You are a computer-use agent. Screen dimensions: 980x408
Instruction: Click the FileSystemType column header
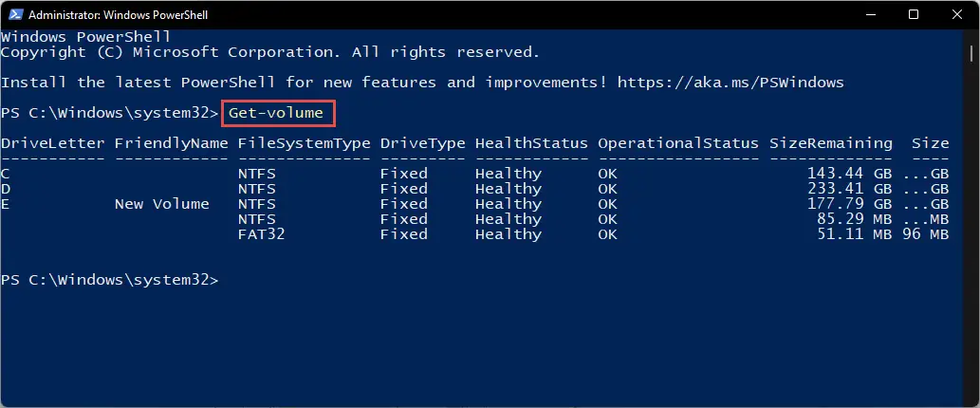(305, 143)
